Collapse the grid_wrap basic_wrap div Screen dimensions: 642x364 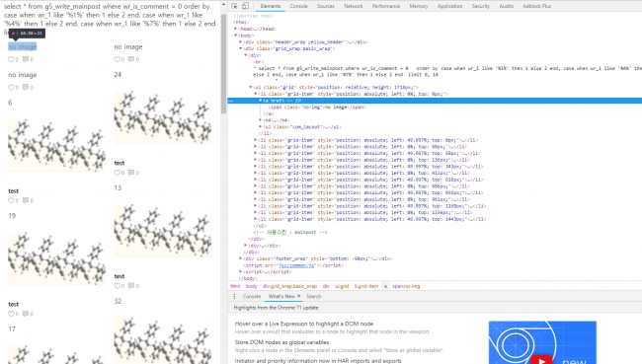240,48
